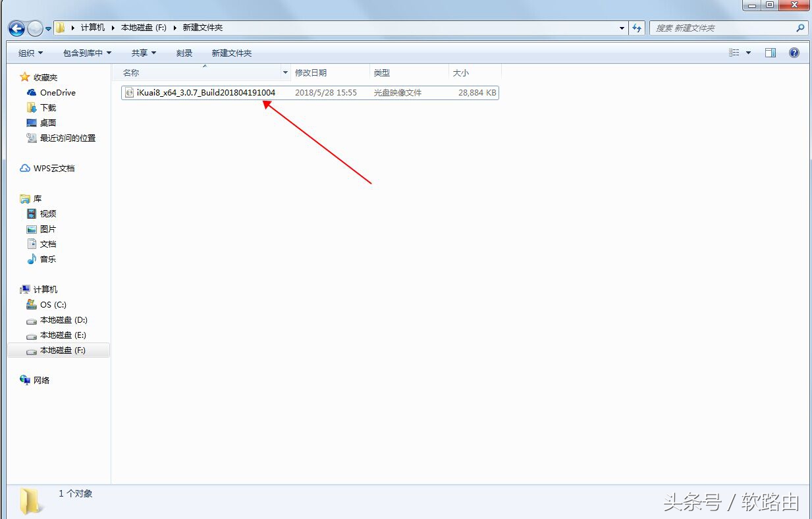Click the 网络 network icon
The width and height of the screenshot is (812, 519).
25,380
